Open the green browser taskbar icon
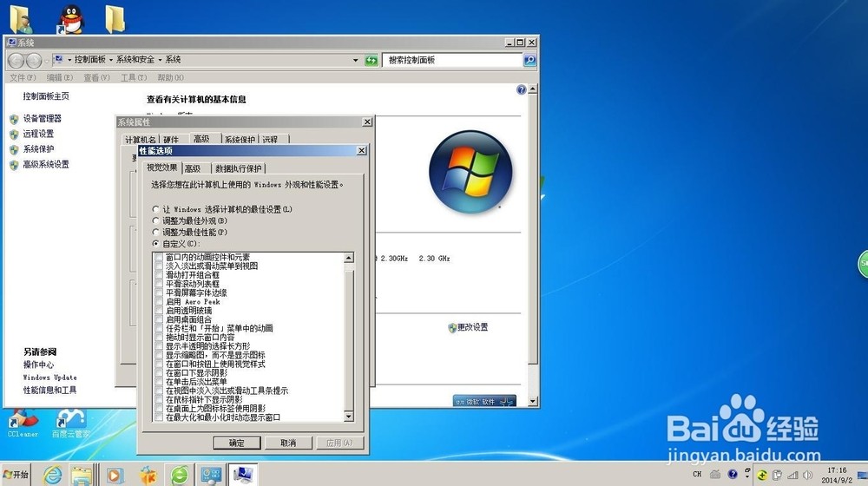The image size is (868, 486). pyautogui.click(x=180, y=475)
